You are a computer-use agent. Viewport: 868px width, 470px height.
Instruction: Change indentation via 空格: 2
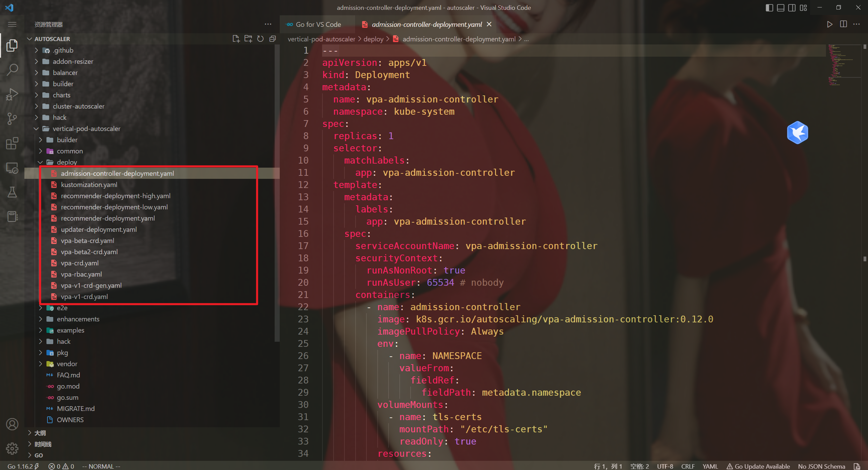[x=639, y=466]
